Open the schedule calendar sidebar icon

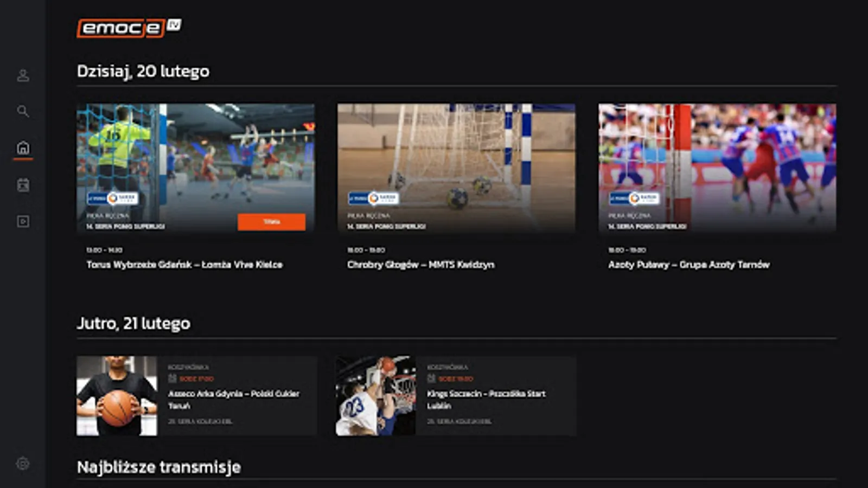click(x=23, y=185)
